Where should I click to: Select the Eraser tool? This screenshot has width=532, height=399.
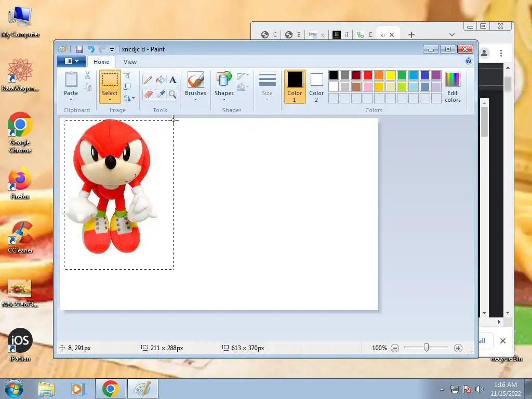tap(148, 94)
